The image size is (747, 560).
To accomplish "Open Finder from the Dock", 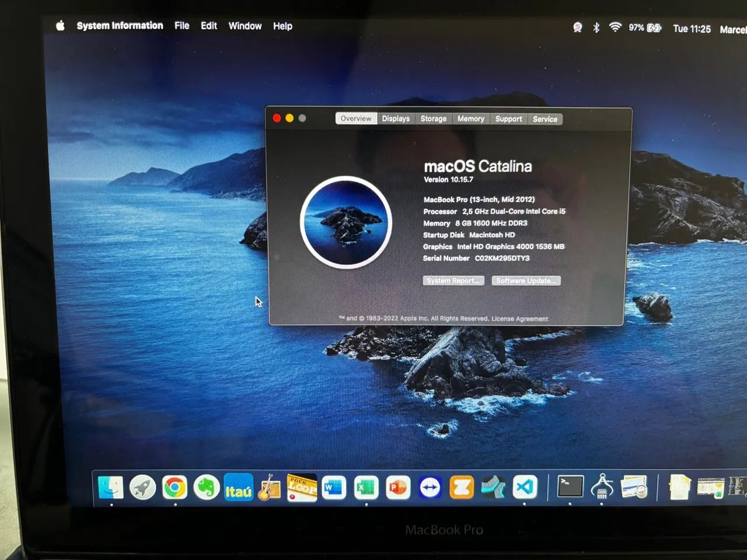I will (x=111, y=488).
